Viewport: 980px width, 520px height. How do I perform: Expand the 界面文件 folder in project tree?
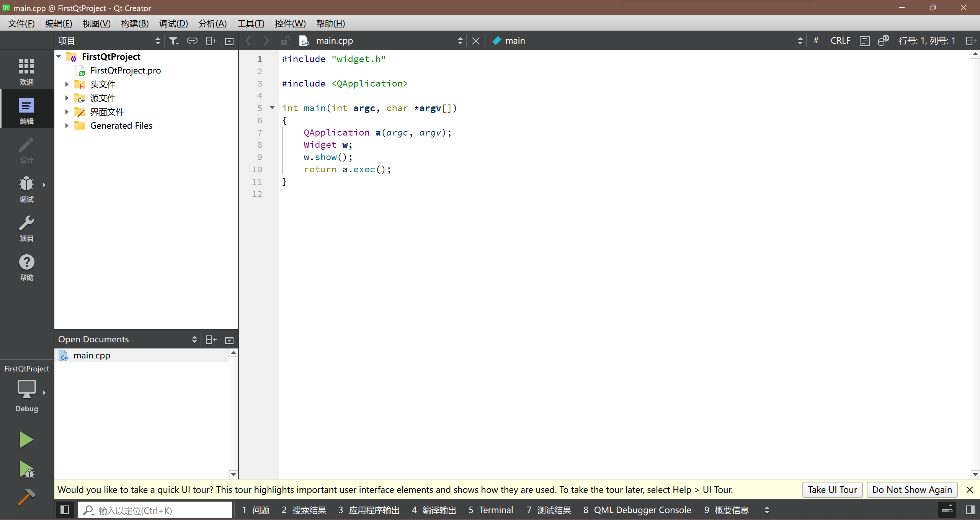67,111
